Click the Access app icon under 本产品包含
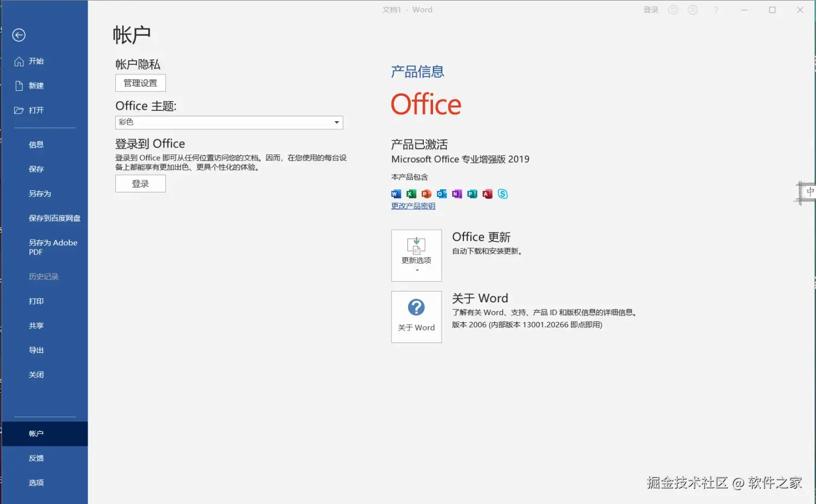The image size is (816, 504). click(x=487, y=194)
